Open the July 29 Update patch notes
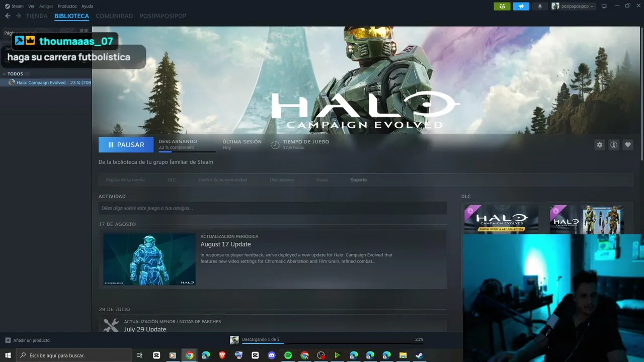 145,329
